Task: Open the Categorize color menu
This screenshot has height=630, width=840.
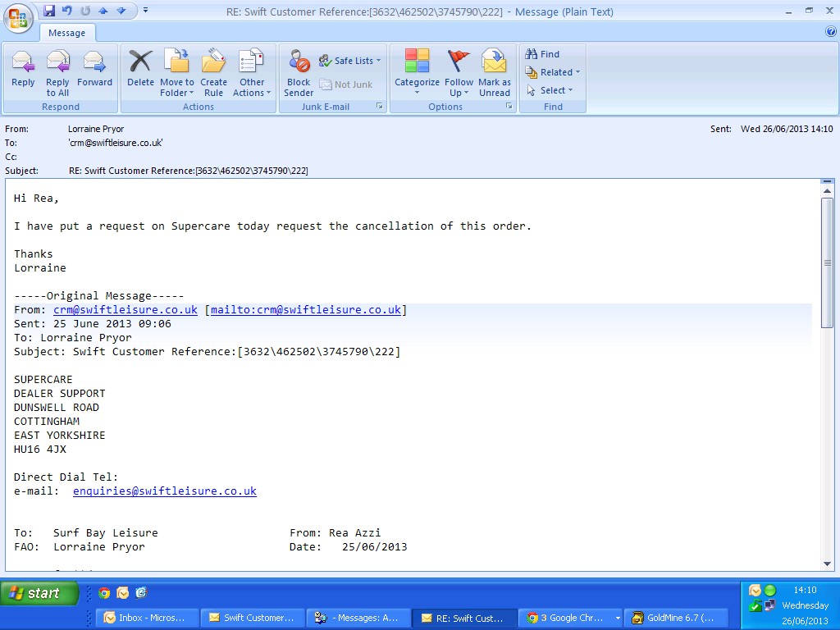Action: coord(417,73)
